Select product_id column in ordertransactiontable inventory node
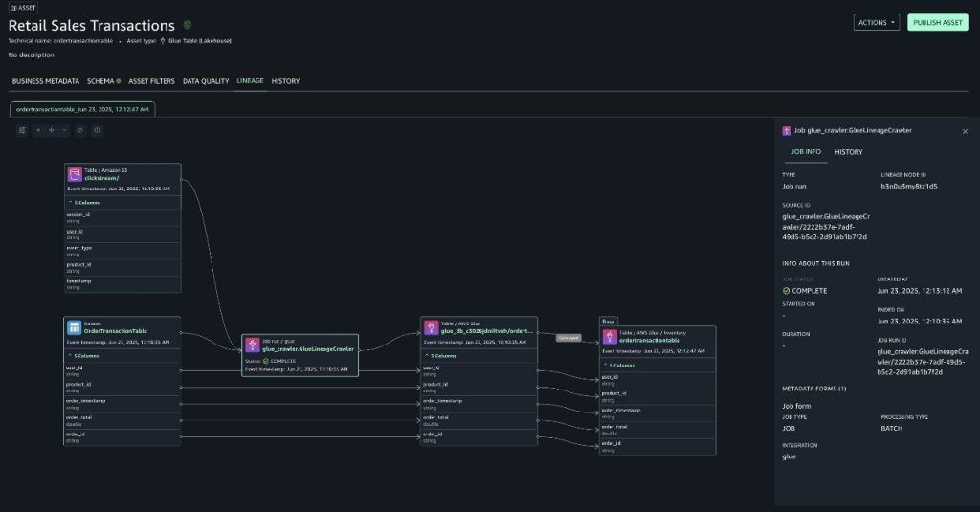The image size is (980, 512). (657, 396)
